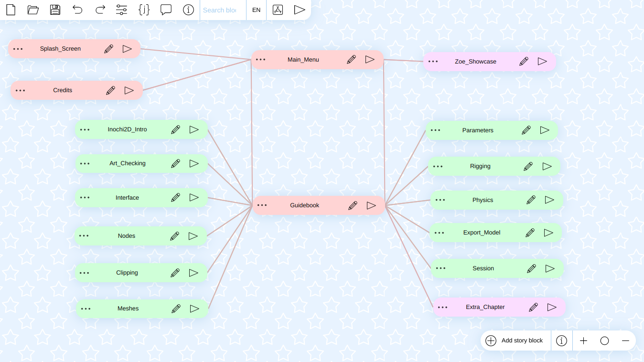
Task: Open the Guidebook options dots
Action: point(262,205)
